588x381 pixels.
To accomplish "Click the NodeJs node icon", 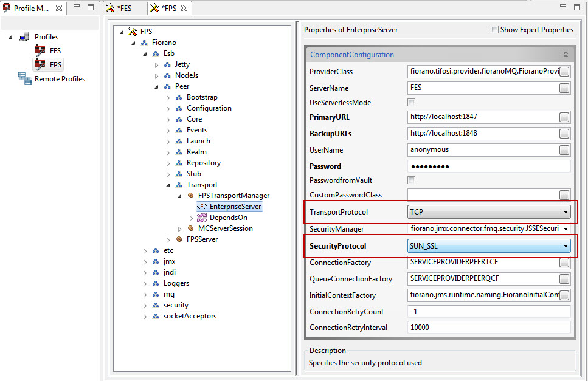I will tap(167, 75).
